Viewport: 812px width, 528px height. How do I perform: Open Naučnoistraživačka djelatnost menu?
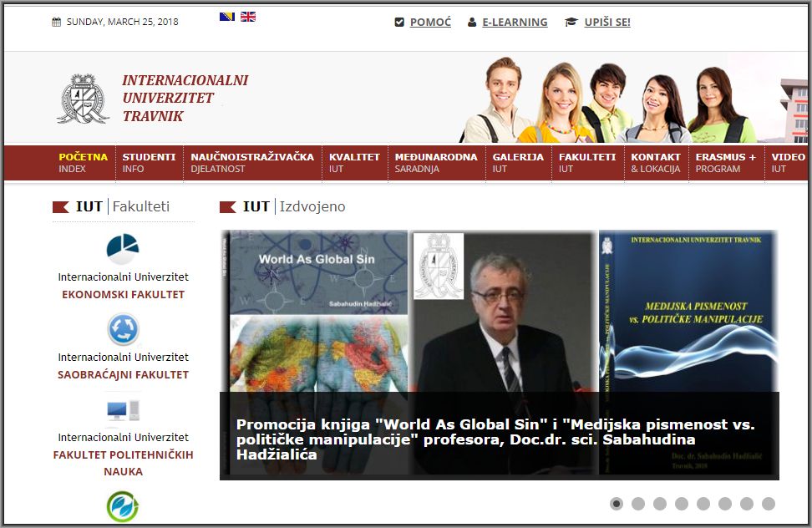click(252, 163)
